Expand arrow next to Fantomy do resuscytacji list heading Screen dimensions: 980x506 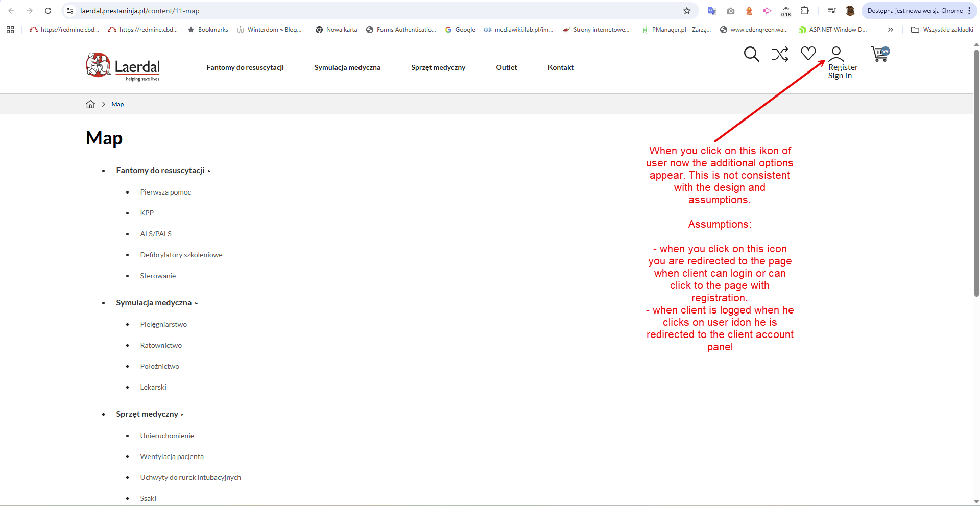(x=209, y=171)
